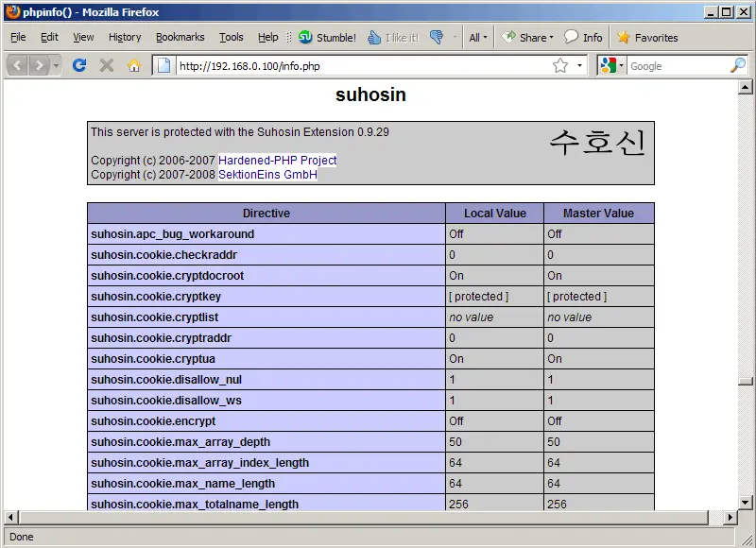The height and width of the screenshot is (548, 756).
Task: Expand the All topics dropdown
Action: (x=479, y=38)
